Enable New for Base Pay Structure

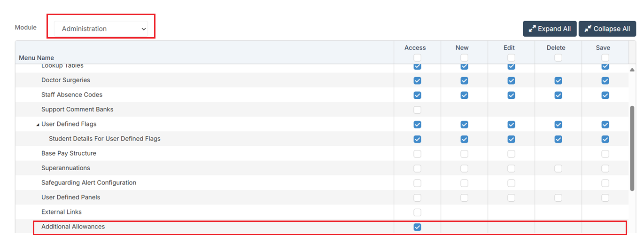click(464, 154)
